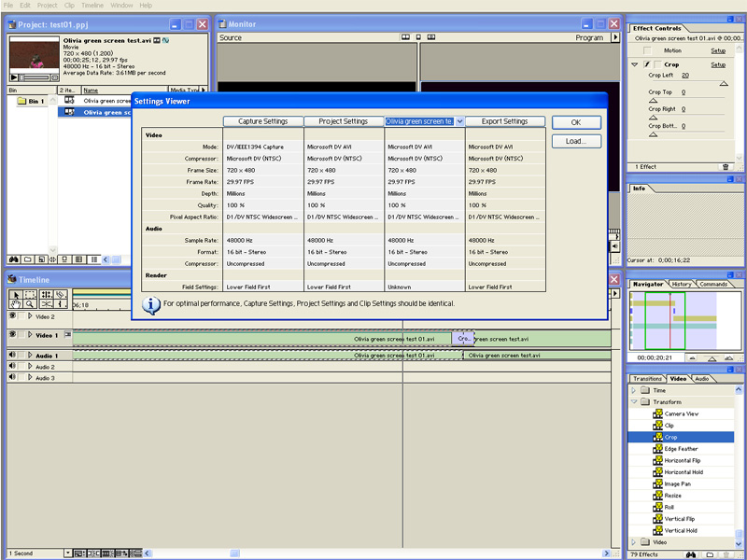Switch Project window to thumbnail view
This screenshot has height=560, width=747.
coord(78,259)
